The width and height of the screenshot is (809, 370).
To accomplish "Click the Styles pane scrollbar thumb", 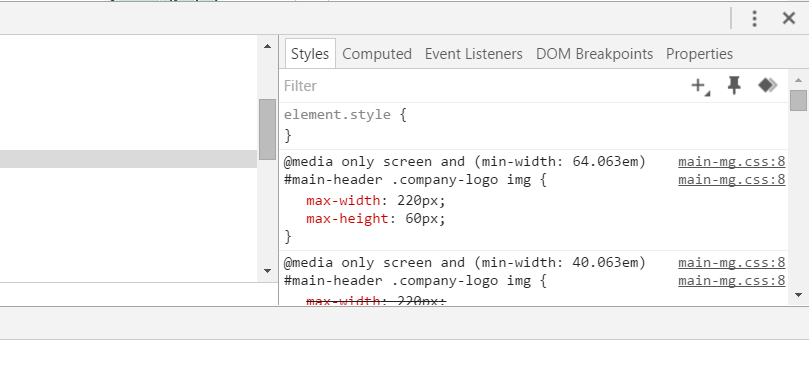I will [798, 100].
